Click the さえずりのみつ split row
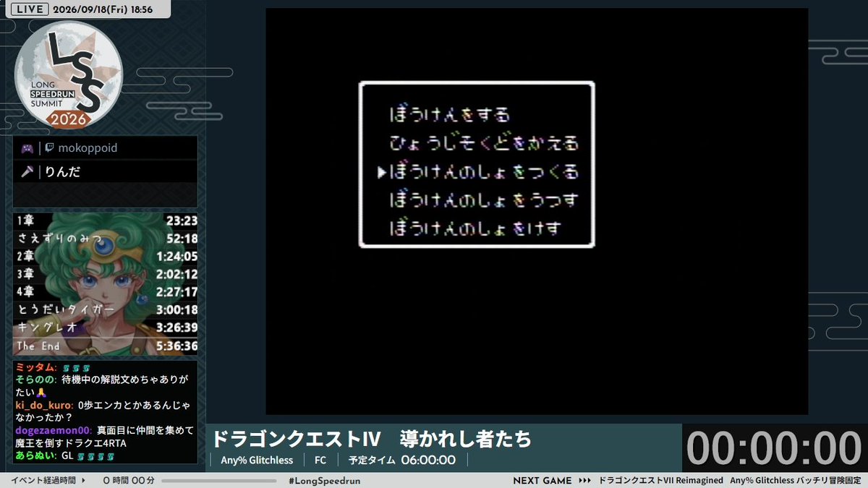The width and height of the screenshot is (868, 488). [106, 238]
